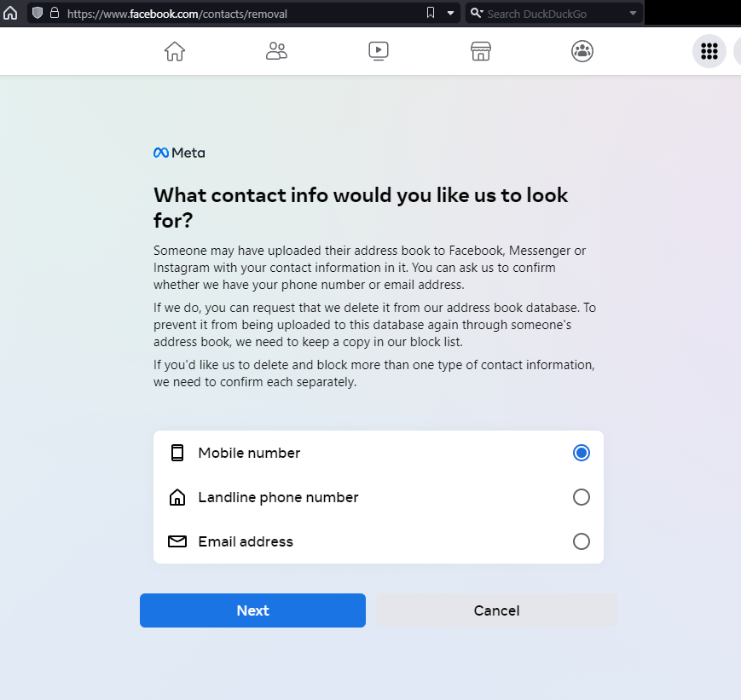Select the Email address option

[x=582, y=541]
